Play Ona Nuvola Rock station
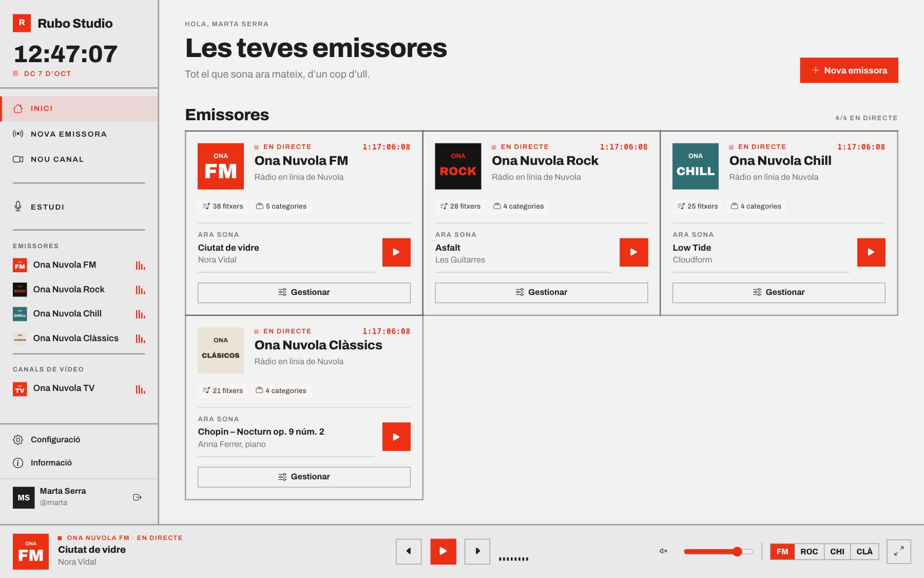 (633, 252)
